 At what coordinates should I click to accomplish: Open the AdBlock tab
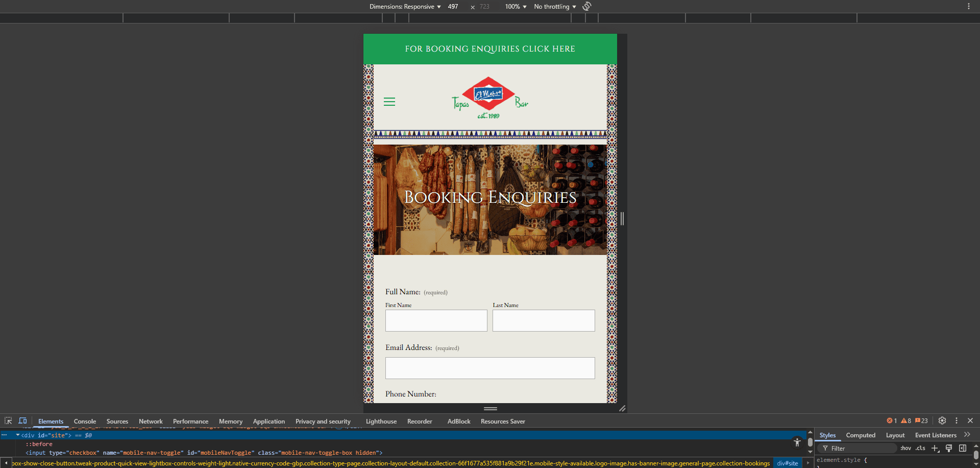pyautogui.click(x=459, y=422)
